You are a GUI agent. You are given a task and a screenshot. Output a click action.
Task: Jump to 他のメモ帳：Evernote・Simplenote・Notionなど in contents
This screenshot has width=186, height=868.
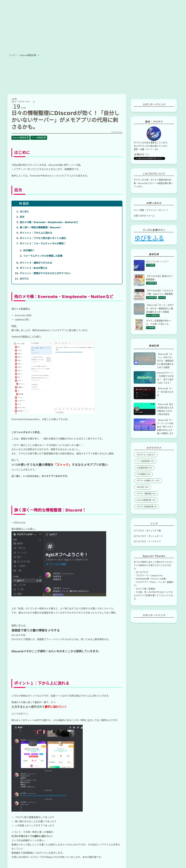coord(49,222)
